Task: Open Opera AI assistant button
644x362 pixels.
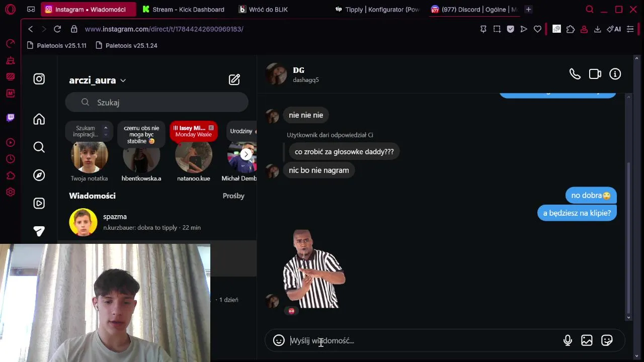Action: pyautogui.click(x=614, y=29)
